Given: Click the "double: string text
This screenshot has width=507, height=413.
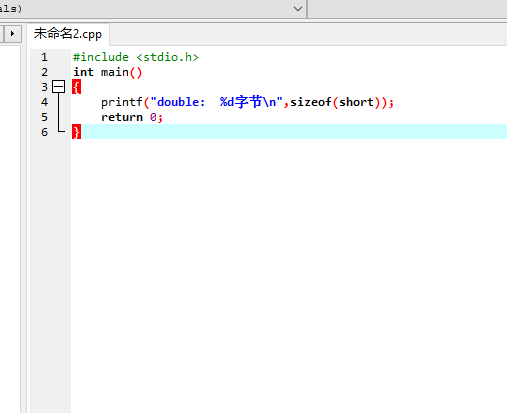Looking at the screenshot, I should (x=178, y=102).
